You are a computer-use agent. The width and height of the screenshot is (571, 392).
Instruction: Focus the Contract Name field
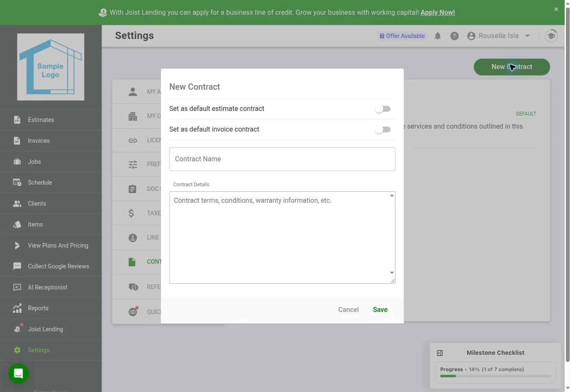282,159
